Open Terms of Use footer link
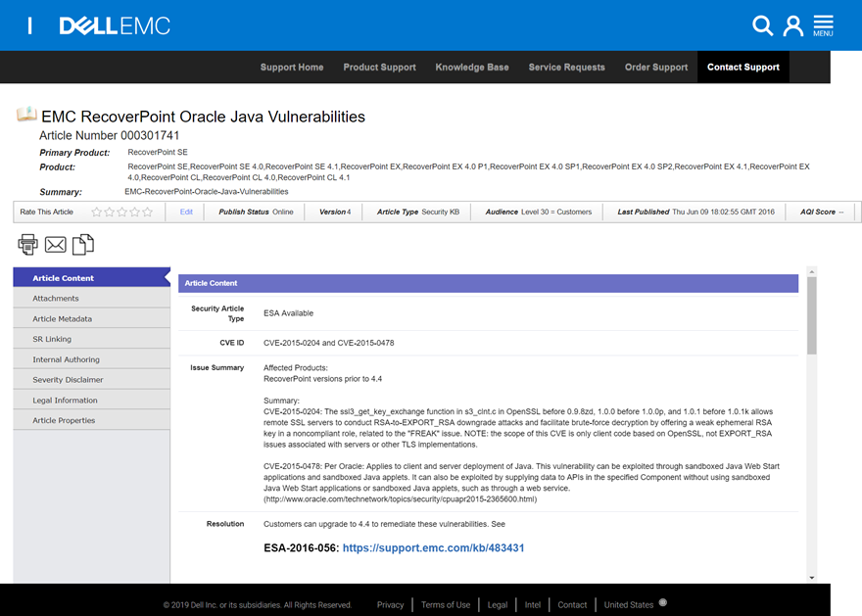 (x=446, y=604)
